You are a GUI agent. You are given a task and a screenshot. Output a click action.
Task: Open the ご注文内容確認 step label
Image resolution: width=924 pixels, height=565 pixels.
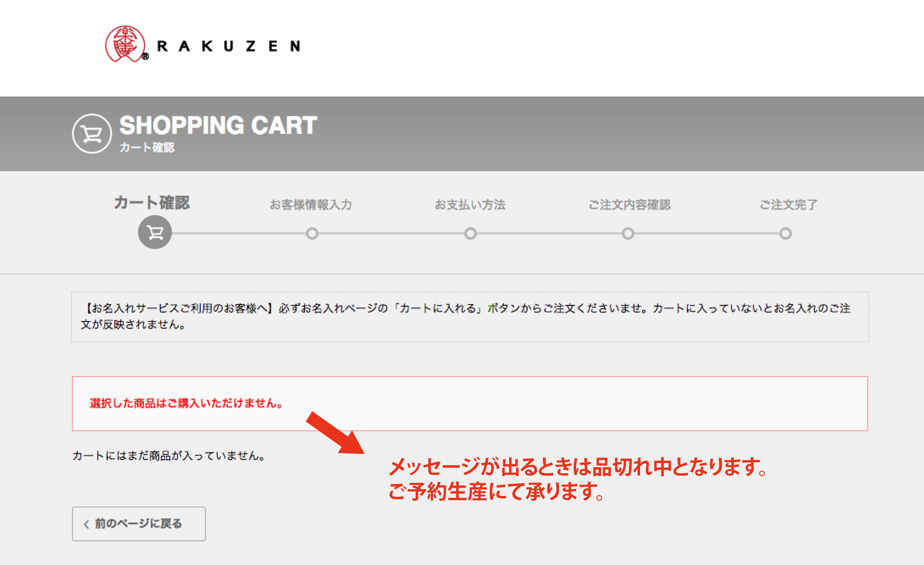point(629,205)
